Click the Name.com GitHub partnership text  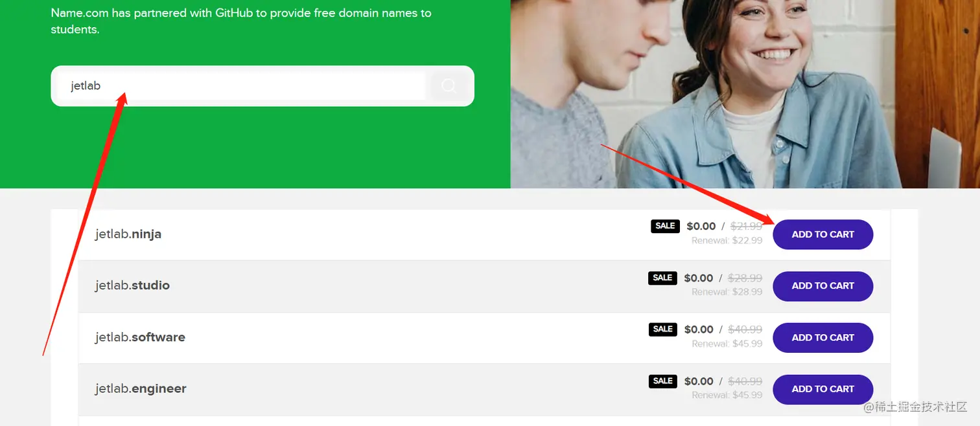point(241,21)
